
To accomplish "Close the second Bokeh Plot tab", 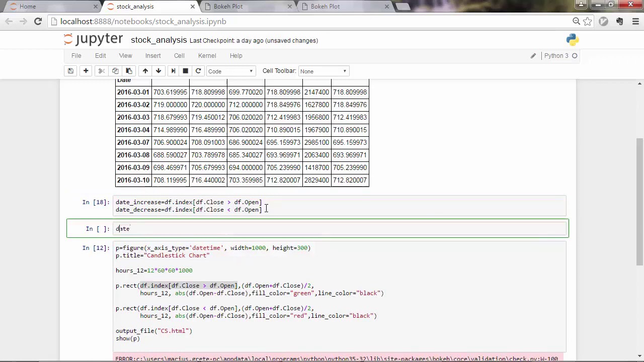I will pyautogui.click(x=387, y=7).
